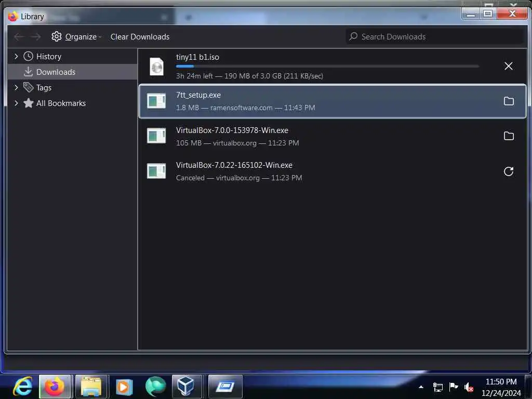532x399 pixels.
Task: Maximize the Library window
Action: coord(488,14)
